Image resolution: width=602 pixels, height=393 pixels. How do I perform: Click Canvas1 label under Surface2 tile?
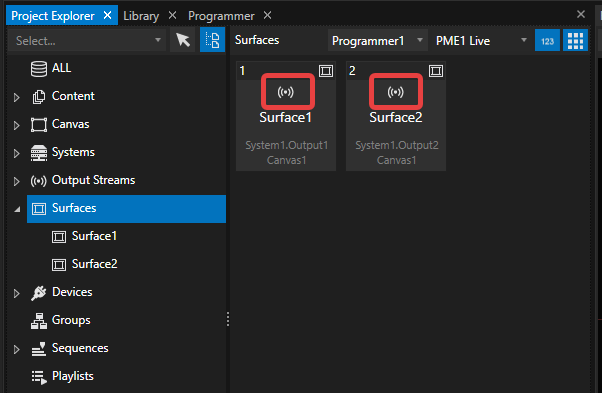coord(396,160)
